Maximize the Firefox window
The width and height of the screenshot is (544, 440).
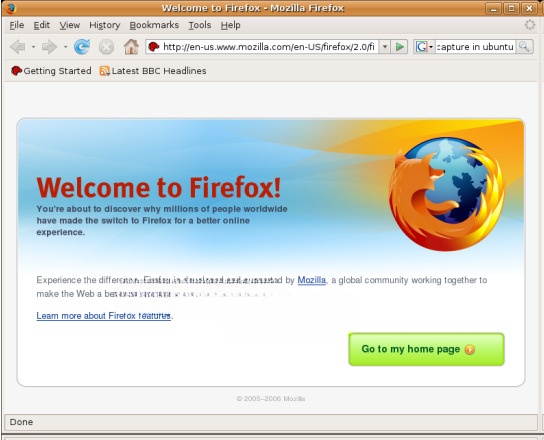(x=511, y=8)
